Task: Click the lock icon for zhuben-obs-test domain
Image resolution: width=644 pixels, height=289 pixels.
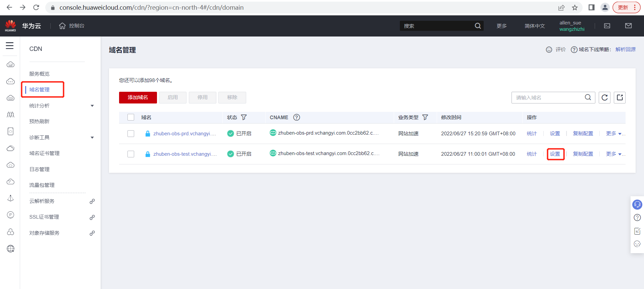Action: point(148,154)
